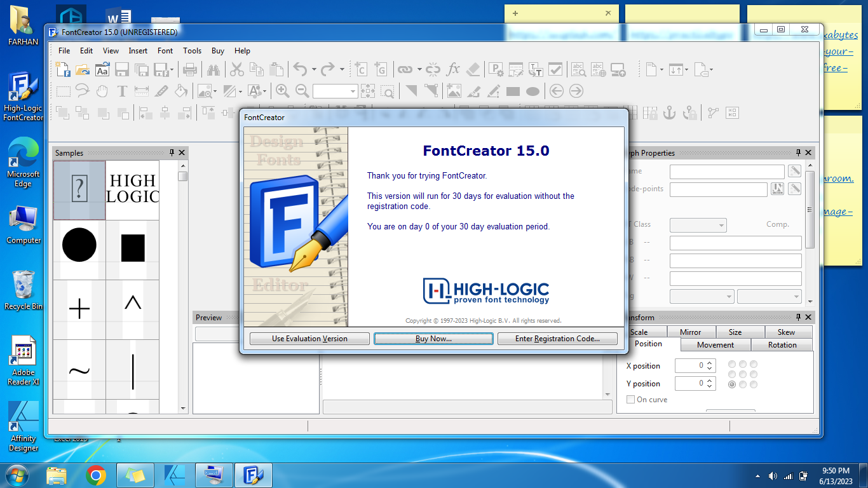Select the knife tool icon
Viewport: 868px width, 488px height.
(x=161, y=91)
